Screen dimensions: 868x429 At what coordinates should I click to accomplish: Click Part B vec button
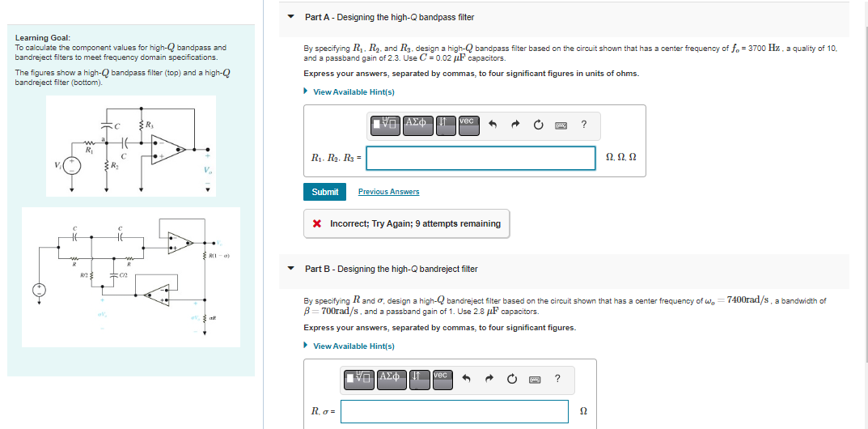click(x=442, y=379)
